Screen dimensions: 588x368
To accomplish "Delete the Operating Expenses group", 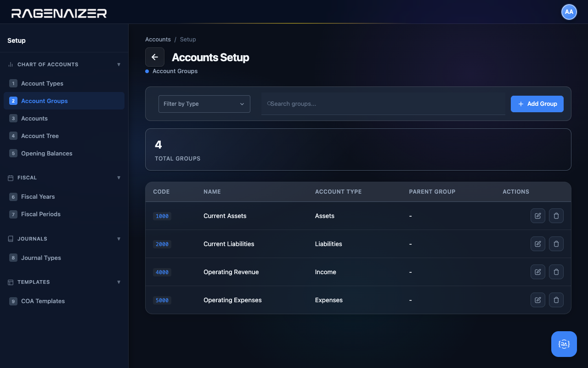I will click(x=556, y=300).
